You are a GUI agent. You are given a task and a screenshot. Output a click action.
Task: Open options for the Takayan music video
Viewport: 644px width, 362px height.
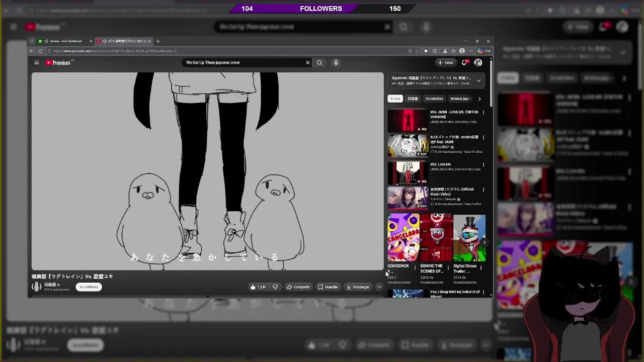484,190
